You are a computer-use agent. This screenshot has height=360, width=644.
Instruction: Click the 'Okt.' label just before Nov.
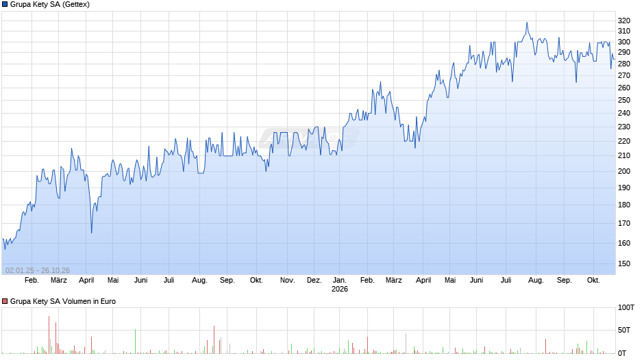coord(256,281)
